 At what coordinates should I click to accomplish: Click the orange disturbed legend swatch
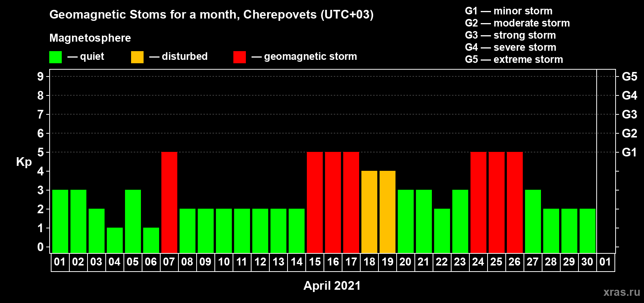click(x=137, y=57)
